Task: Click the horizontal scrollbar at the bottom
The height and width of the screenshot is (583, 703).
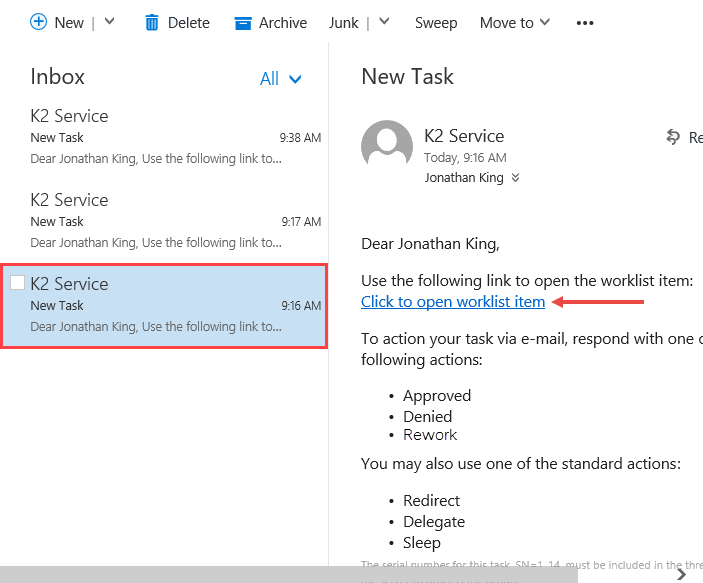Action: coord(289,574)
